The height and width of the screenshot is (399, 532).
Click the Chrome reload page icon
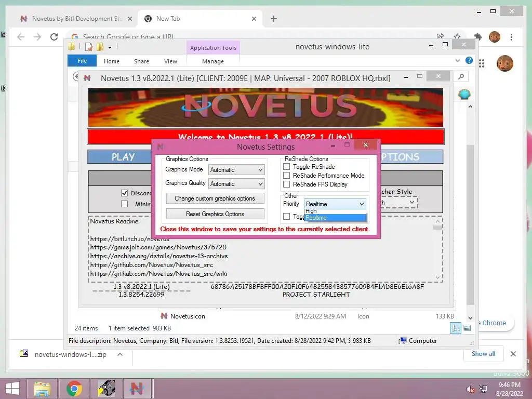tap(54, 37)
